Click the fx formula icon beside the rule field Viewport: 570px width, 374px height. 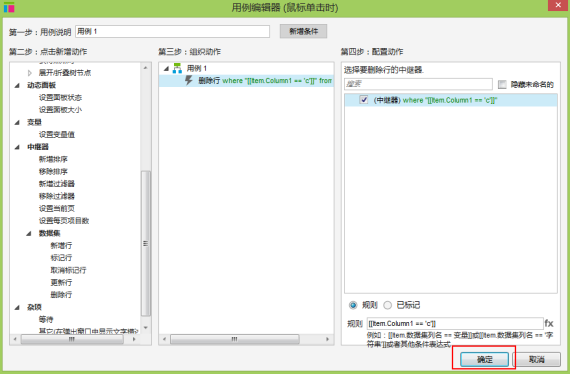[x=549, y=323]
